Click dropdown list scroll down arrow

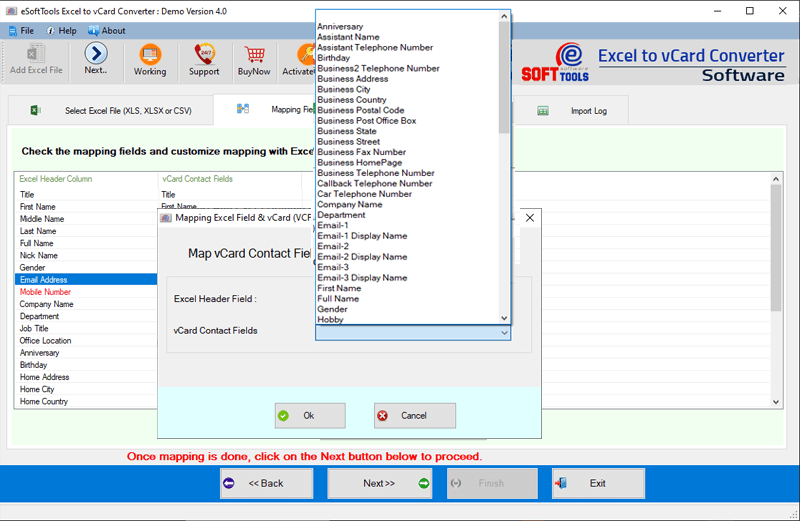504,318
